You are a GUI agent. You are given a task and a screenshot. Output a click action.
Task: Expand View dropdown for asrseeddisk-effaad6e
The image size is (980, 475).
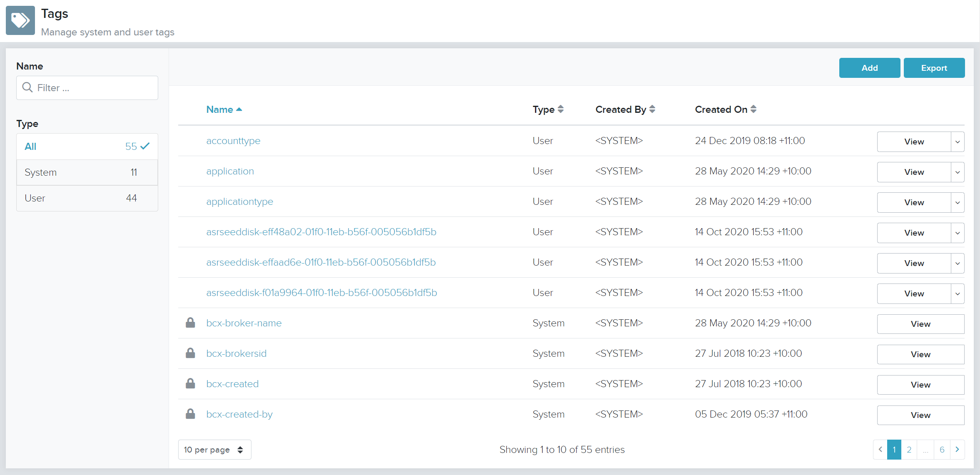point(958,264)
